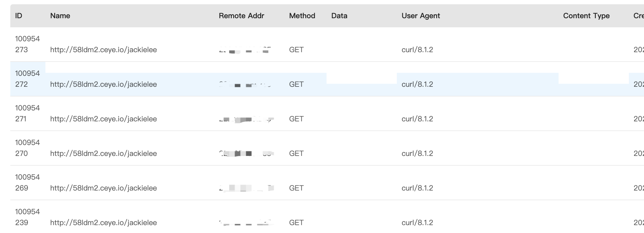Click the GET method in row 100954272
The height and width of the screenshot is (233, 644).
pyautogui.click(x=296, y=84)
